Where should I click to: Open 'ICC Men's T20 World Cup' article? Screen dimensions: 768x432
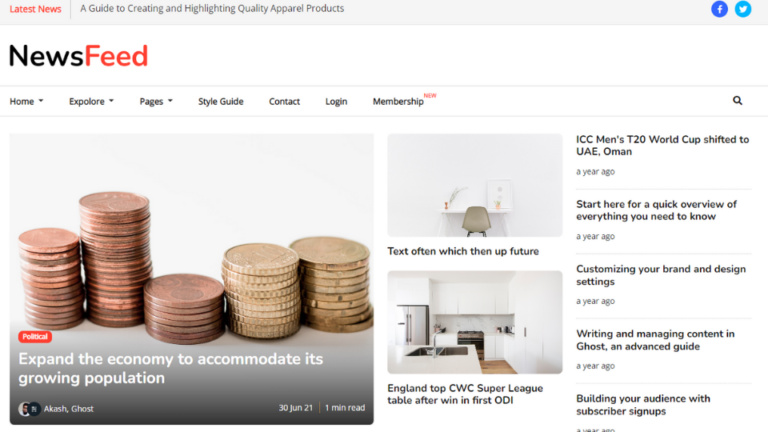point(662,145)
